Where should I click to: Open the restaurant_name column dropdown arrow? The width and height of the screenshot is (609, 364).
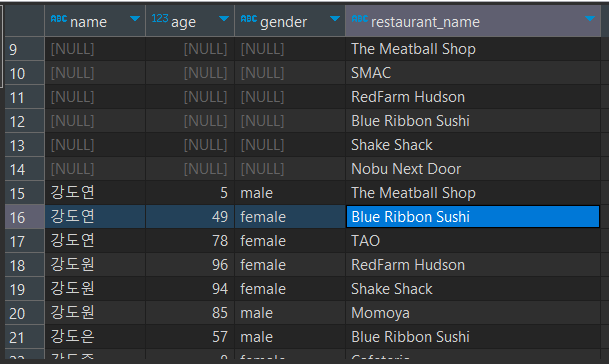coord(590,19)
